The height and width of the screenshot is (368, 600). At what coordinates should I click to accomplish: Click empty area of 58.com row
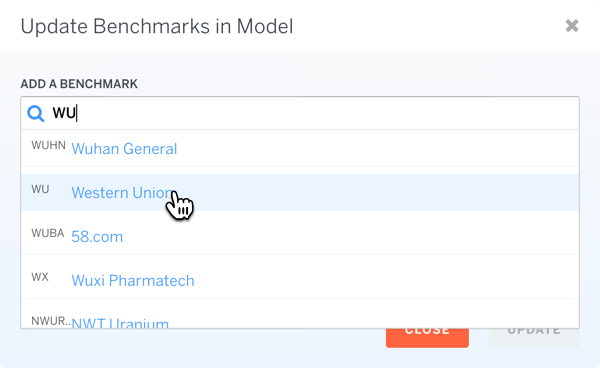[344, 236]
